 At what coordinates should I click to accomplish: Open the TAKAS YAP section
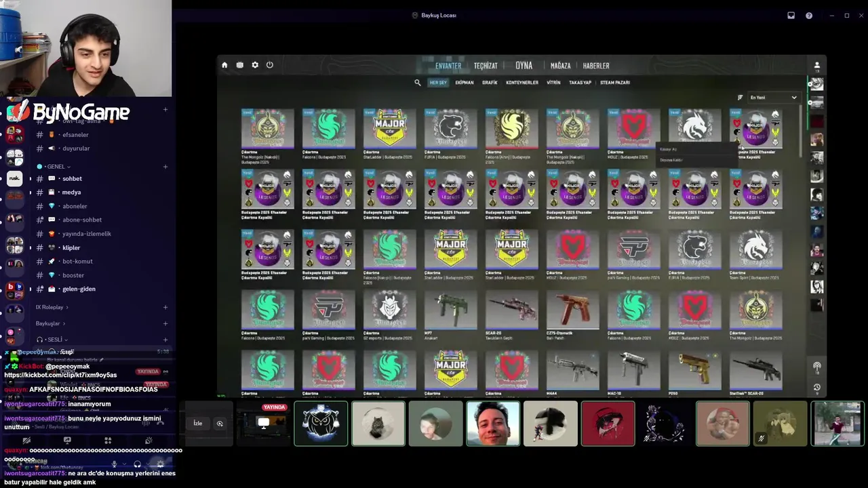tap(580, 83)
